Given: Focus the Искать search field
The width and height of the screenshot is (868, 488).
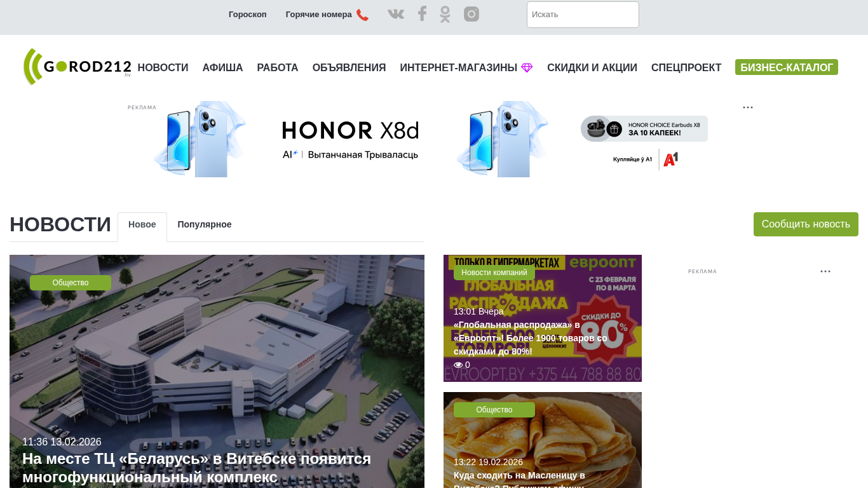Looking at the screenshot, I should (x=583, y=15).
